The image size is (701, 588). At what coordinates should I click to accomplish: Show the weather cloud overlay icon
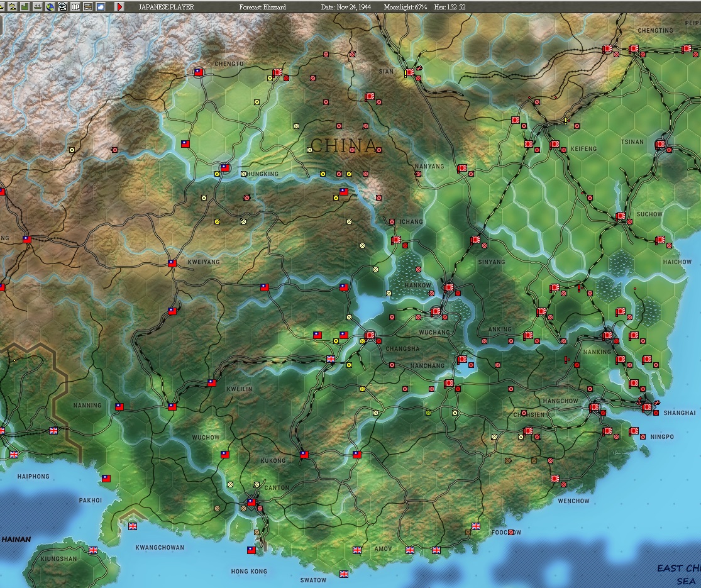(101, 7)
